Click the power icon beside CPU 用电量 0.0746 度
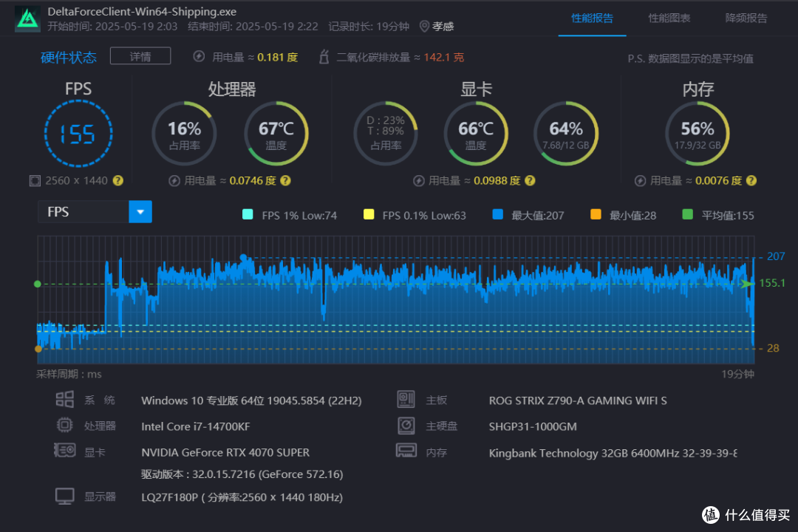 pos(174,181)
